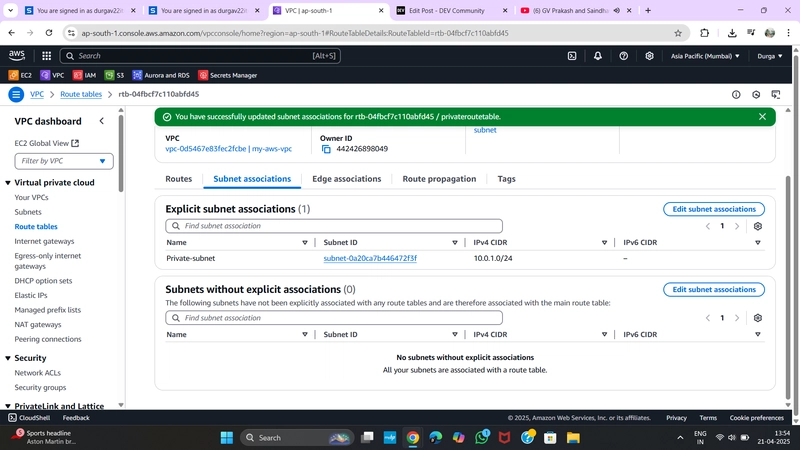Open the clock history icon in breadcrumb bar
The height and width of the screenshot is (450, 800).
[756, 94]
